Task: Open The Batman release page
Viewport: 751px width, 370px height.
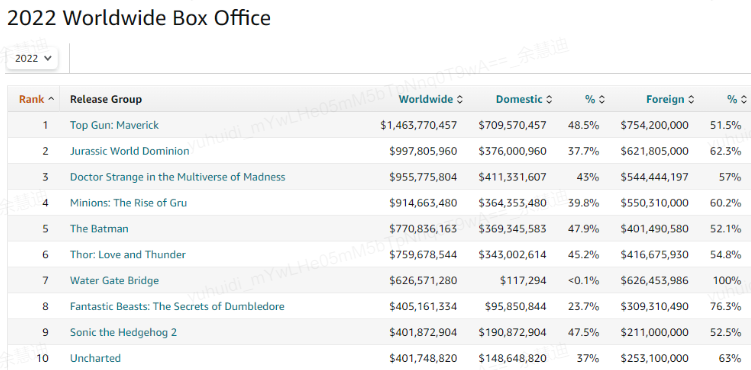Action: point(99,228)
